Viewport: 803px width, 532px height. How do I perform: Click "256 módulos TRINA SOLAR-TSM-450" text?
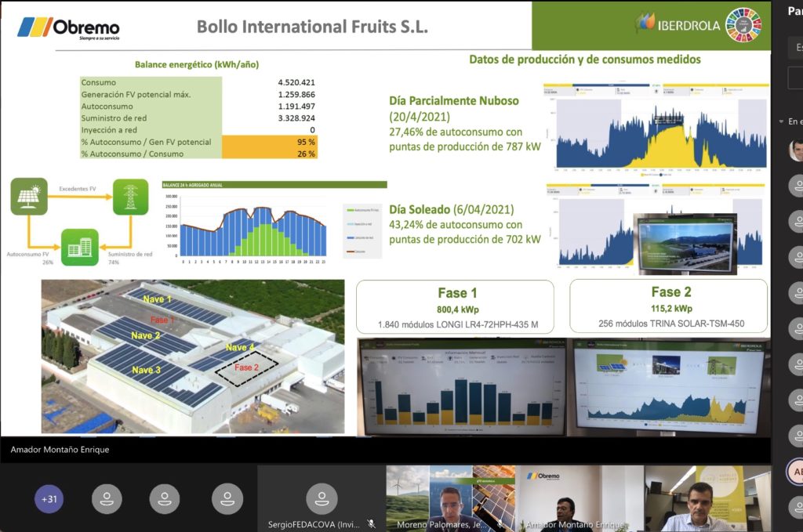point(671,324)
